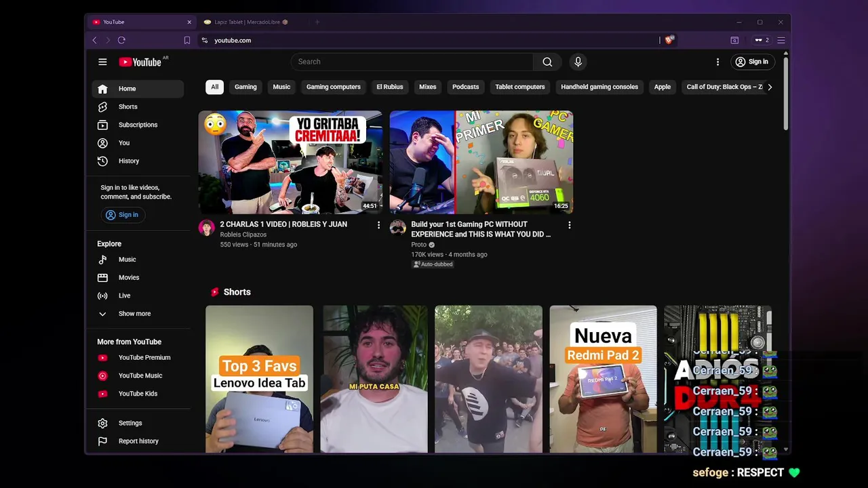Click the page vertical scrollbar

tap(786, 93)
